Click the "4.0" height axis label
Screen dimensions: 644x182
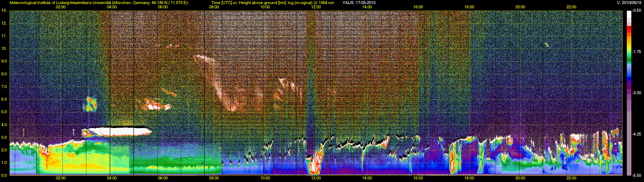4,125
